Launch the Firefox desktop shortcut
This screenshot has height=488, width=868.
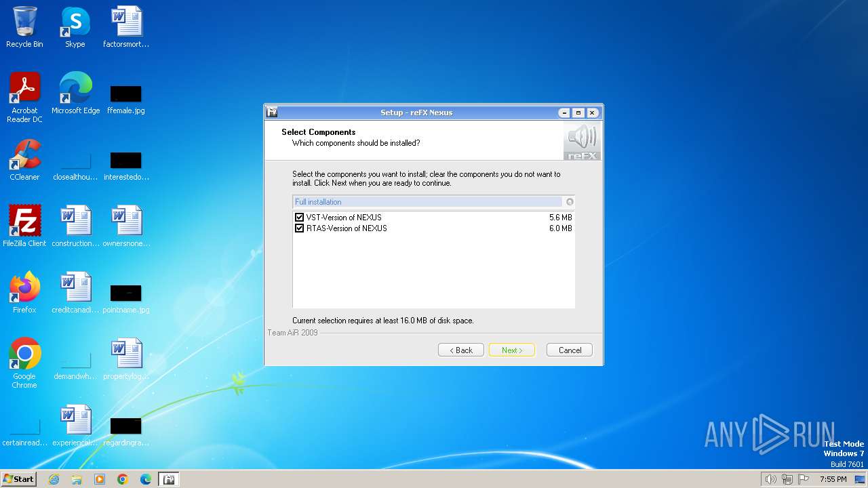coord(24,293)
